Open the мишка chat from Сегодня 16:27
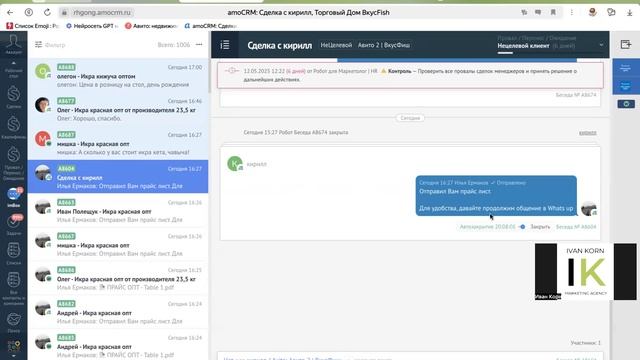 point(118,143)
